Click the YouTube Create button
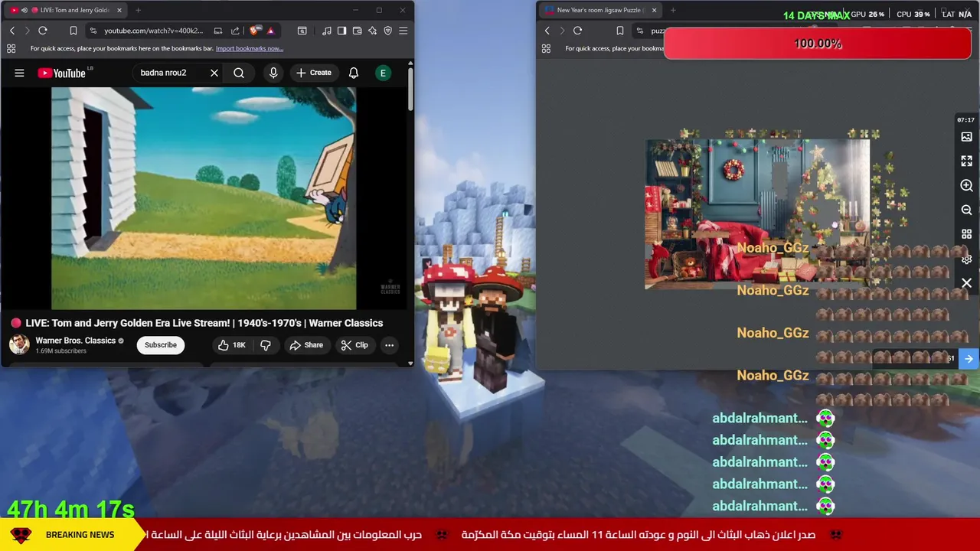 (314, 73)
